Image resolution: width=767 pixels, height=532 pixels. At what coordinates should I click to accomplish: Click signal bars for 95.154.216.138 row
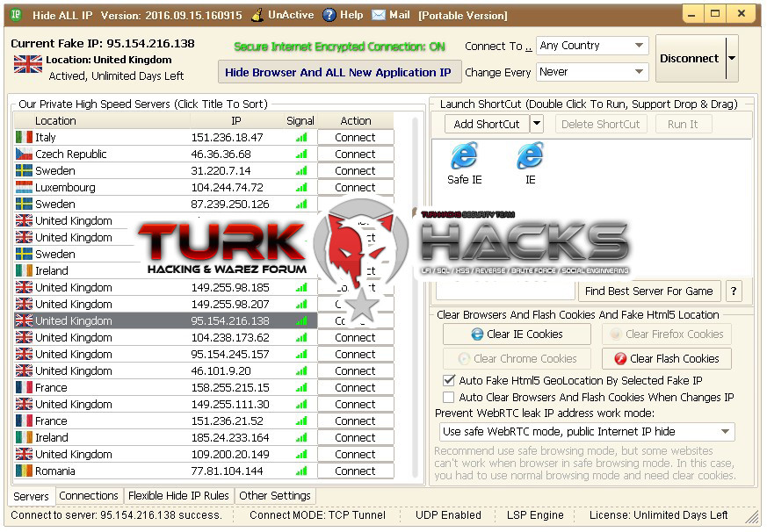(301, 320)
